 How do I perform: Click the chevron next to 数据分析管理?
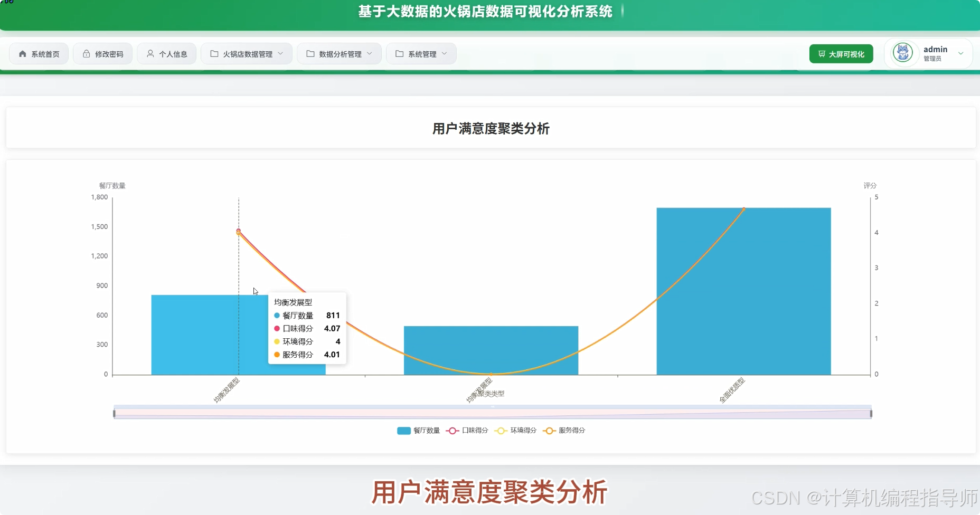coord(370,54)
